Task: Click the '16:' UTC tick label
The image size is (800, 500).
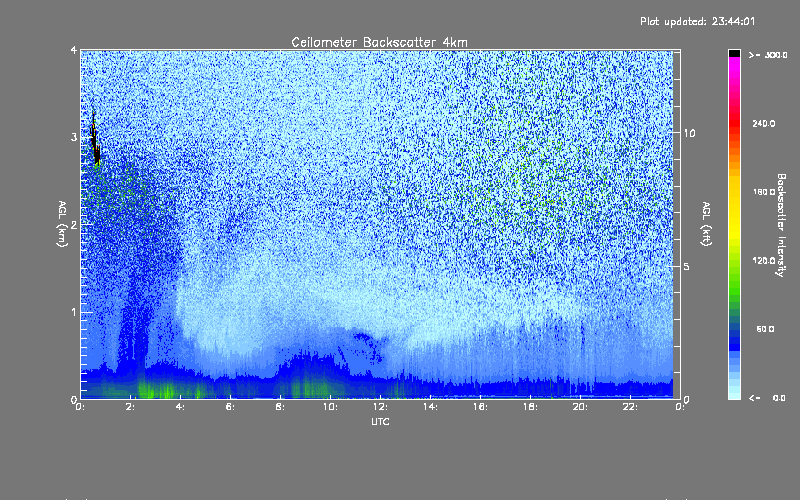Action: (480, 407)
